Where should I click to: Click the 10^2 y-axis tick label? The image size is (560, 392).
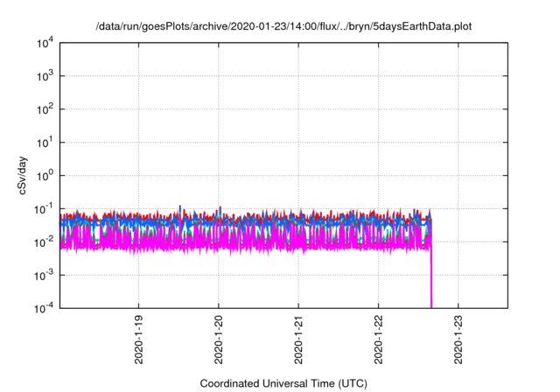point(45,108)
